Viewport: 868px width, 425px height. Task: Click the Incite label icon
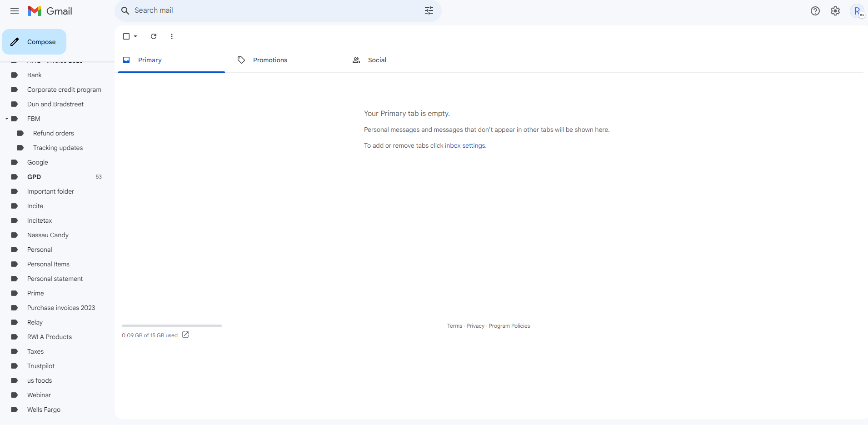click(15, 206)
